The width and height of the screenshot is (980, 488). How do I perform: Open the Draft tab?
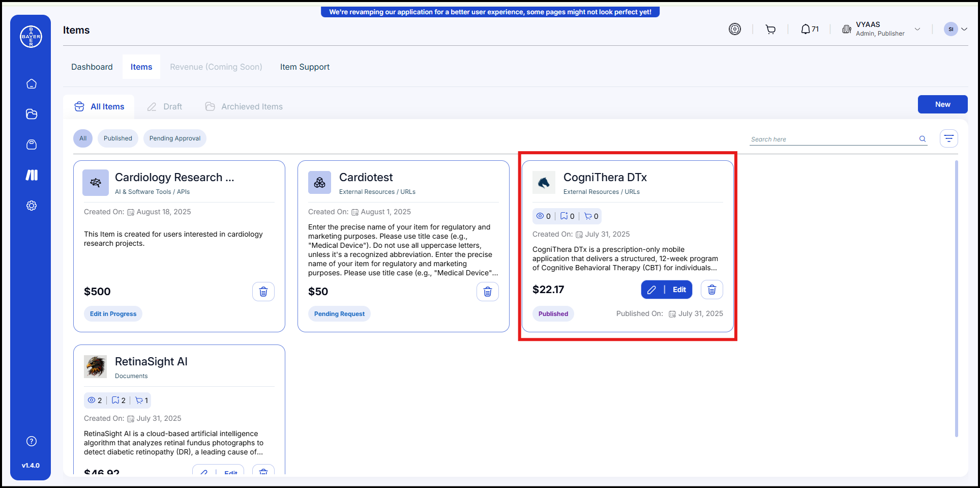165,106
